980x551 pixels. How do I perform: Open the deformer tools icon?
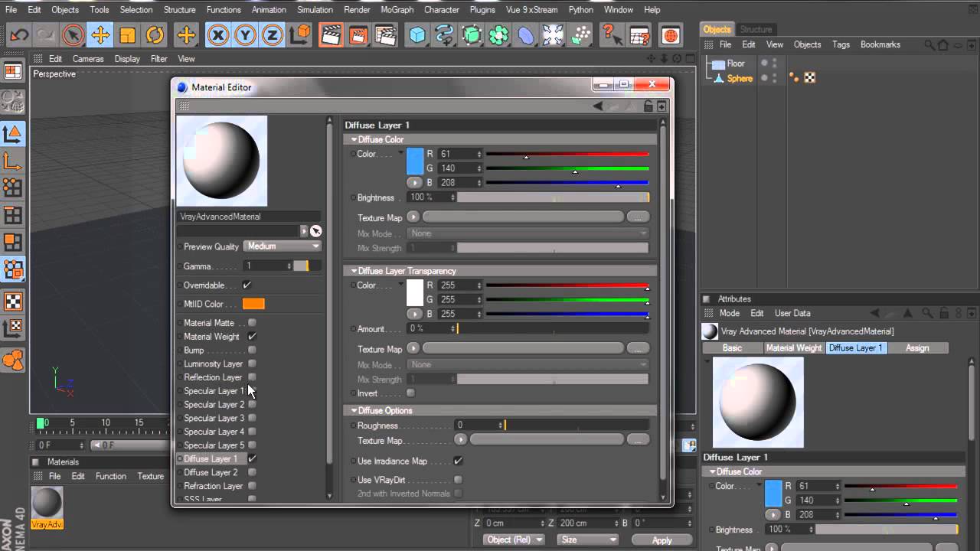point(526,34)
